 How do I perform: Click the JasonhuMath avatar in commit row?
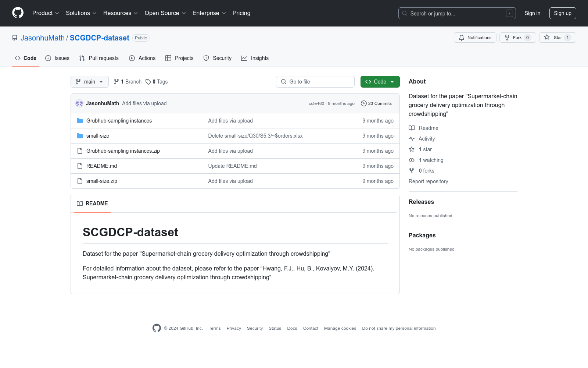click(79, 103)
